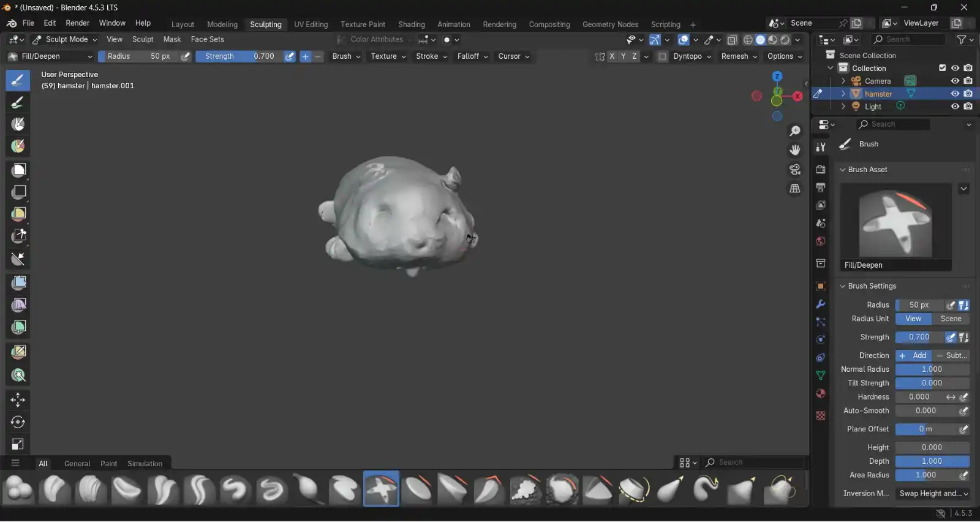Expand the hamster tree item
This screenshot has width=980, height=522.
pyautogui.click(x=843, y=94)
